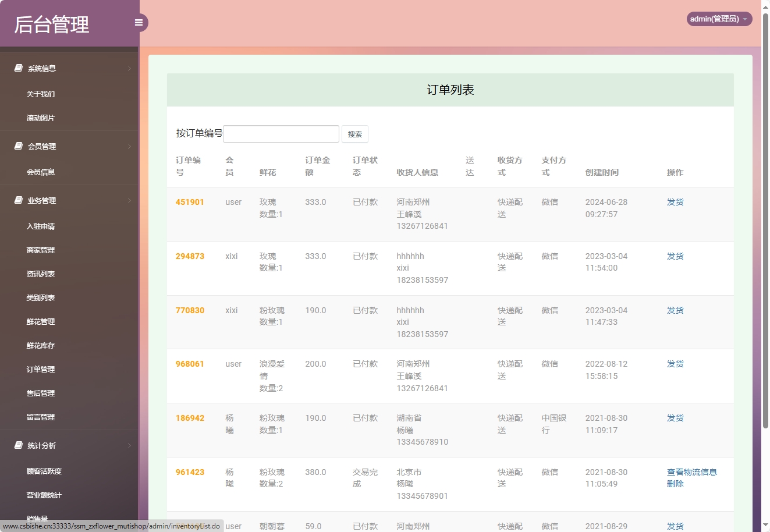Click the book icon beside 系统信息
This screenshot has height=532, width=770.
[19, 68]
